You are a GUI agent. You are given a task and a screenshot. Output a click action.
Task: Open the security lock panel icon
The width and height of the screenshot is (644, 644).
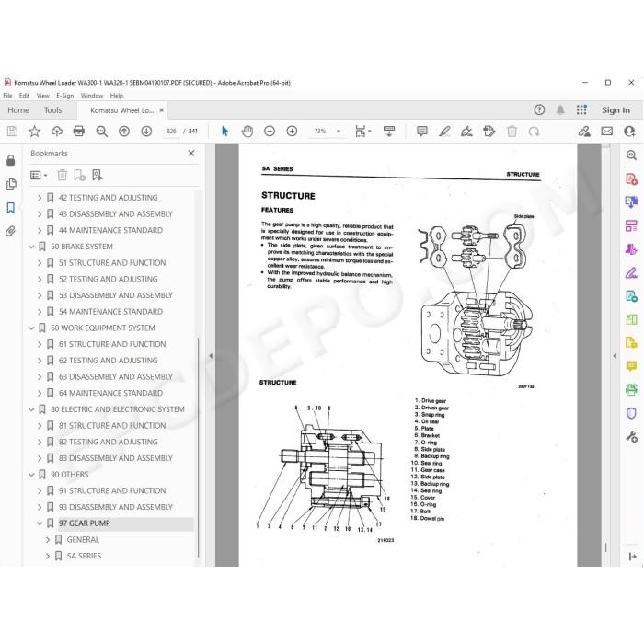[x=11, y=160]
